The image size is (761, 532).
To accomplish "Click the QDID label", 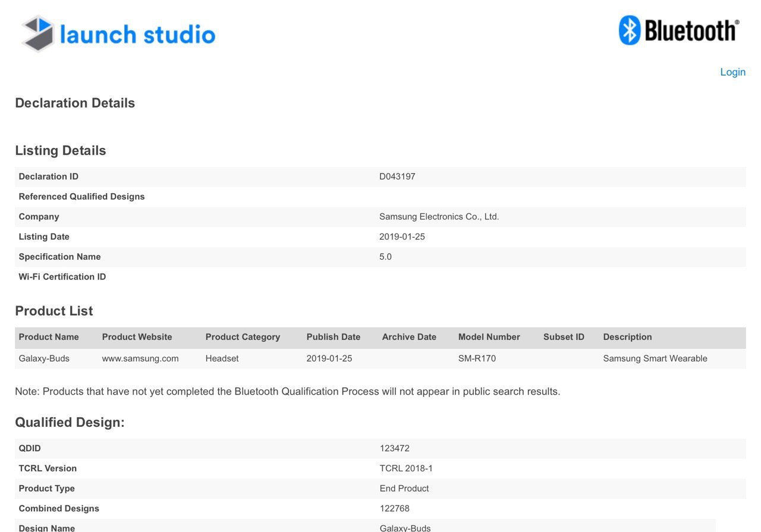I will tap(30, 448).
